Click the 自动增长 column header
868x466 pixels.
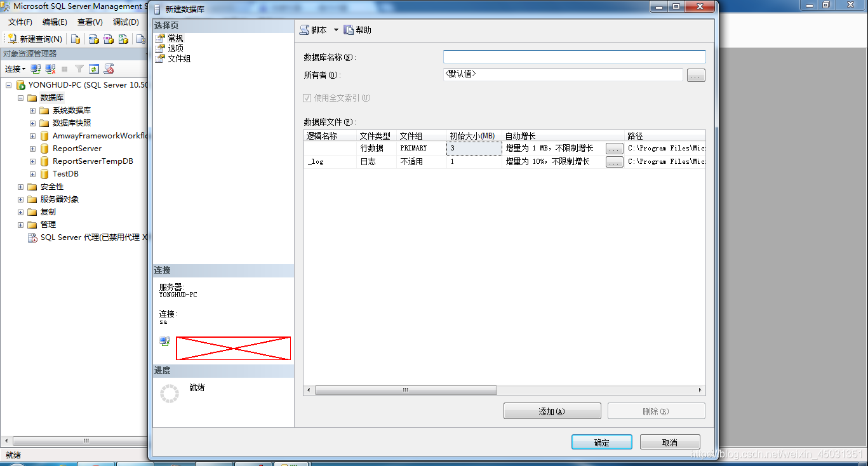pyautogui.click(x=563, y=136)
